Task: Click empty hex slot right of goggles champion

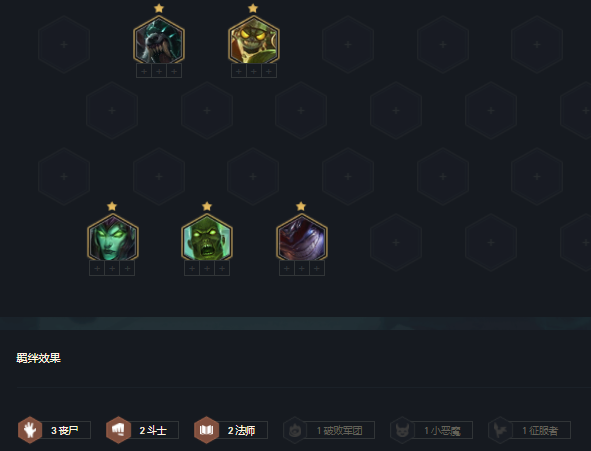Action: tap(348, 44)
